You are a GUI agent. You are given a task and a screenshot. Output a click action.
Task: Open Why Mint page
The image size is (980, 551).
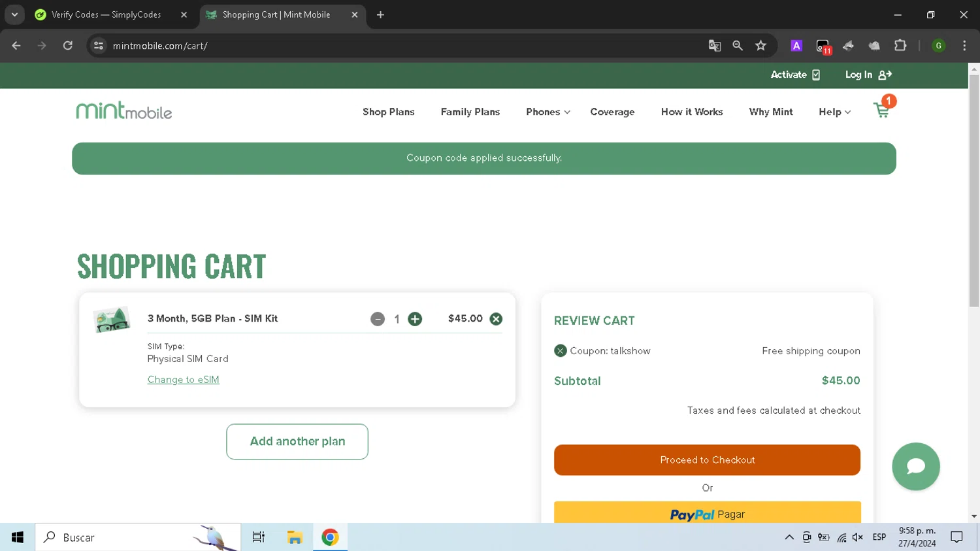coord(771,112)
